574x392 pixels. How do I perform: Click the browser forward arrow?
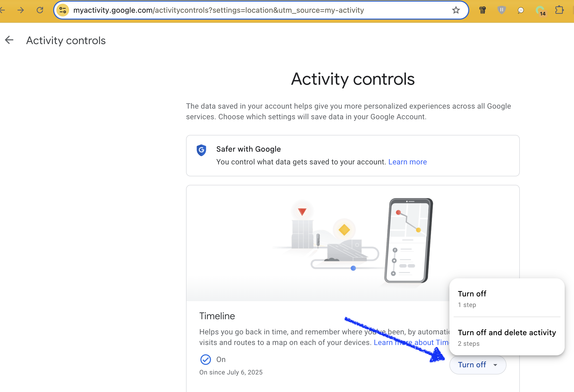click(20, 10)
